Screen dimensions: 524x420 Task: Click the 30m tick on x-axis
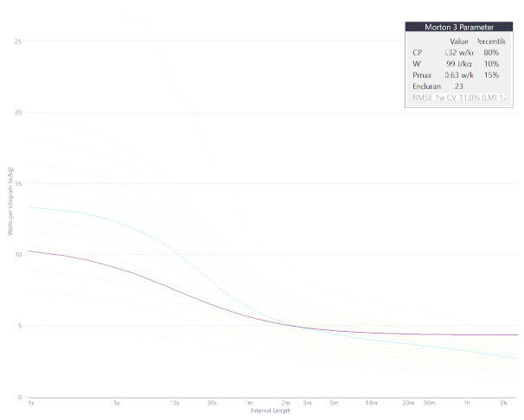tap(430, 403)
